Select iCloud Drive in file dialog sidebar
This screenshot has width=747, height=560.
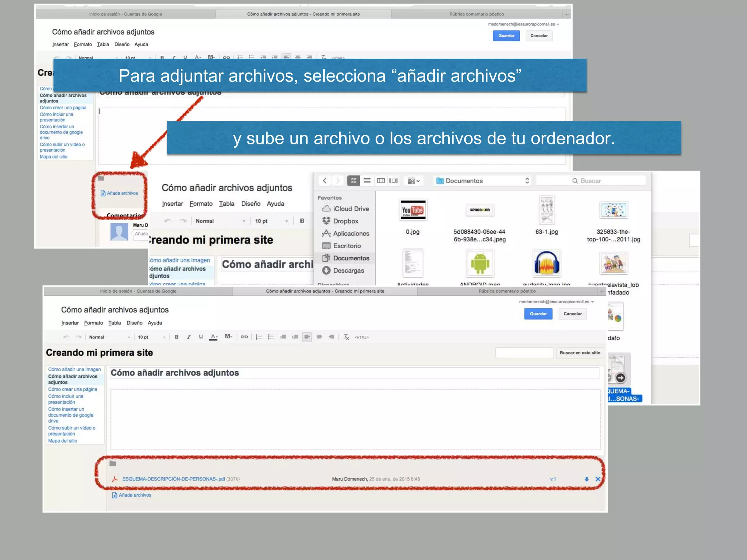[346, 209]
